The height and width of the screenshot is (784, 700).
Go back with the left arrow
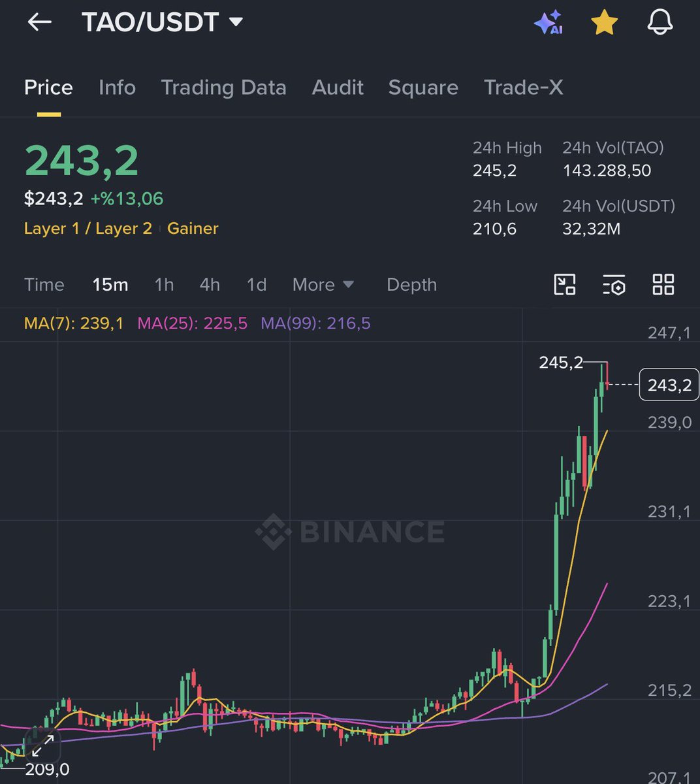(39, 22)
